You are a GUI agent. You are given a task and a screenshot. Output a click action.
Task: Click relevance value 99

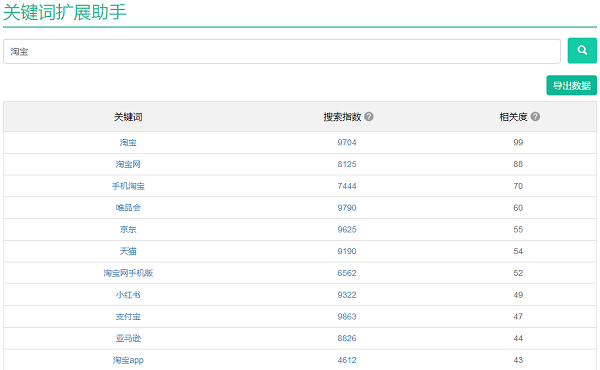[518, 143]
